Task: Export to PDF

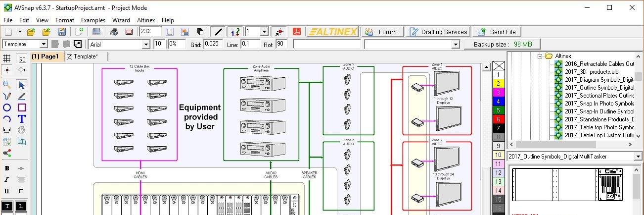Action: (x=296, y=32)
